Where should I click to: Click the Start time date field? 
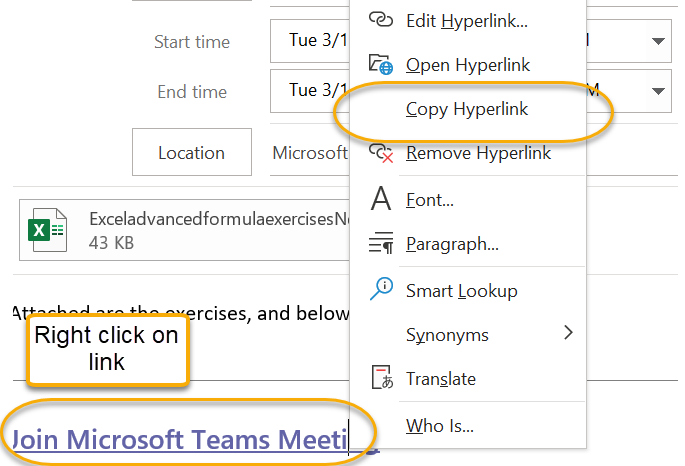click(x=310, y=41)
